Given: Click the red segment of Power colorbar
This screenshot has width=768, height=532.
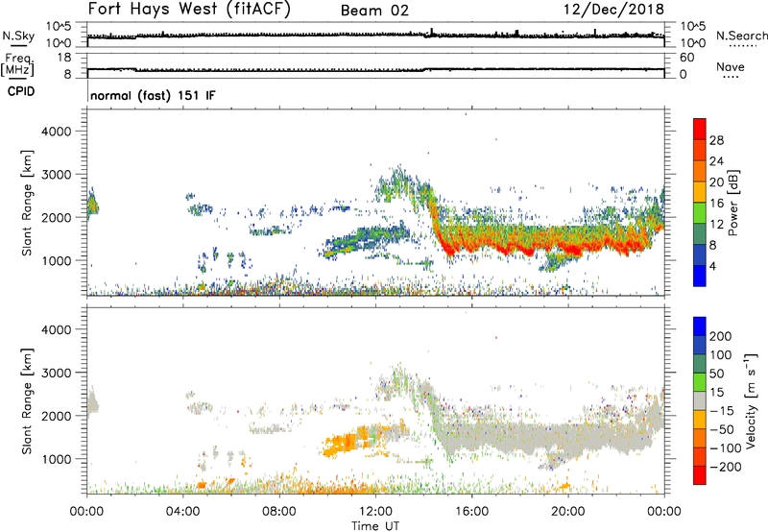Looking at the screenshot, I should [x=700, y=129].
